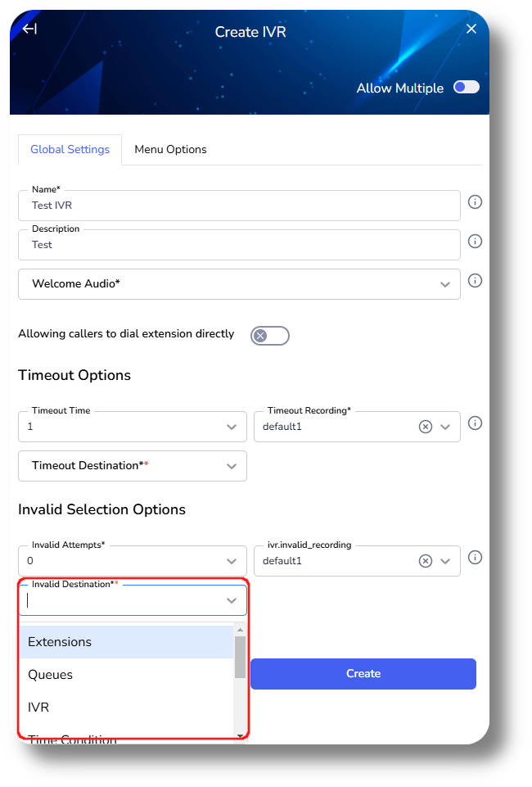Screen dimensions: 532x787
Task: Click info icon beside Timeout Recording
Action: (475, 423)
